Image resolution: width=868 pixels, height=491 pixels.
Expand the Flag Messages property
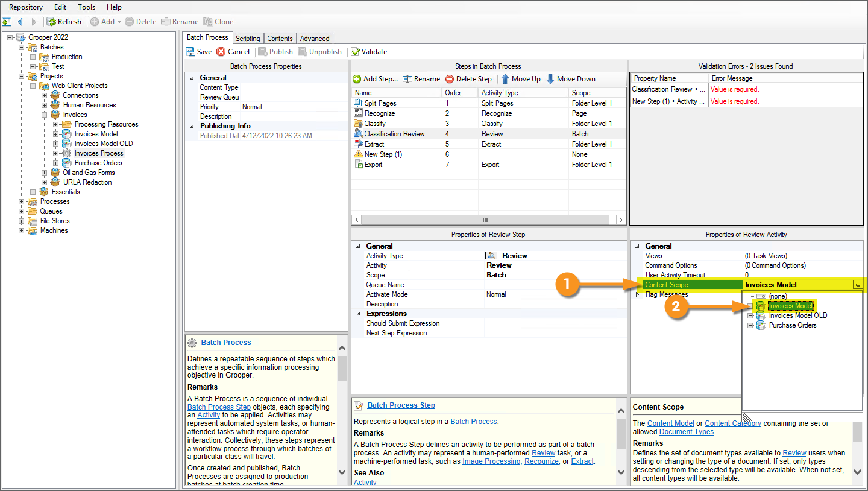coord(638,294)
